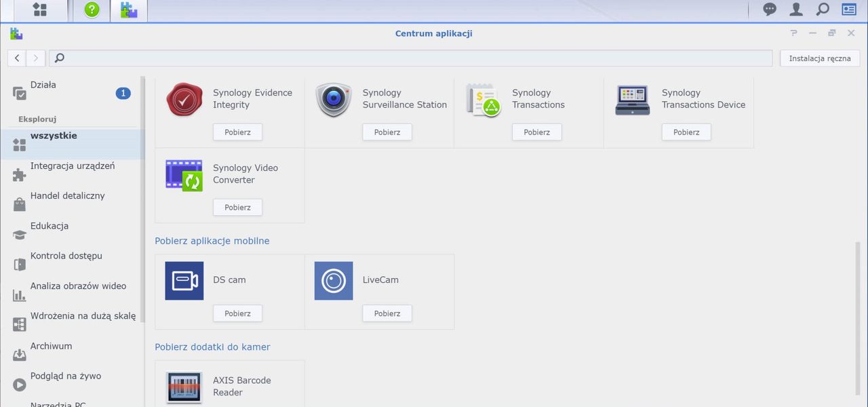Open the user account icon
Image resolution: width=868 pixels, height=407 pixels.
pos(796,9)
